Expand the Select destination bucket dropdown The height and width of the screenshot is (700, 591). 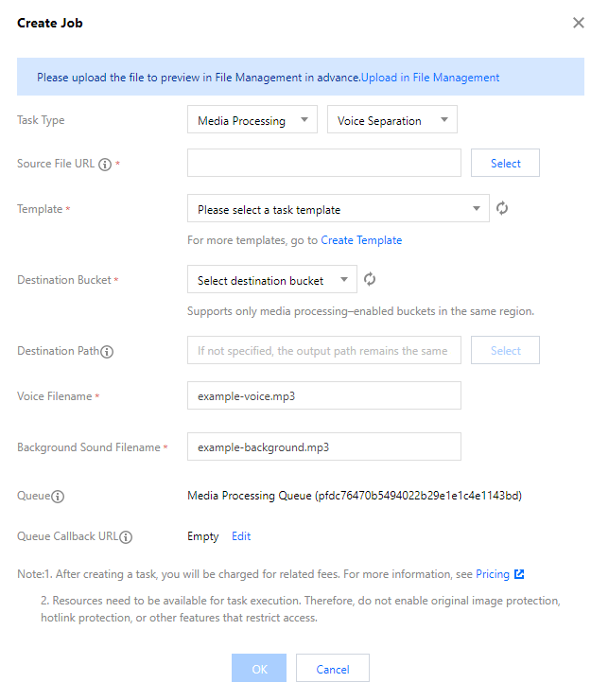click(271, 280)
